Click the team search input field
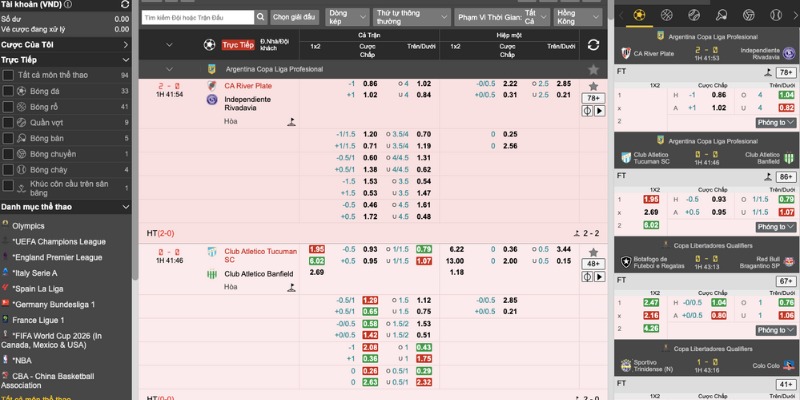Viewport: 800px width, 400px height. 198,17
